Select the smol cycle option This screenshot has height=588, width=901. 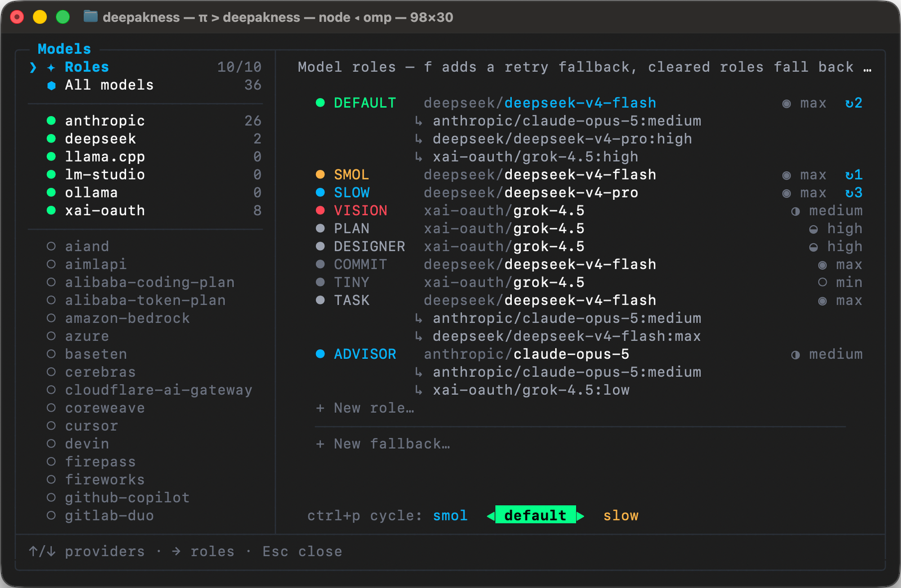(450, 515)
